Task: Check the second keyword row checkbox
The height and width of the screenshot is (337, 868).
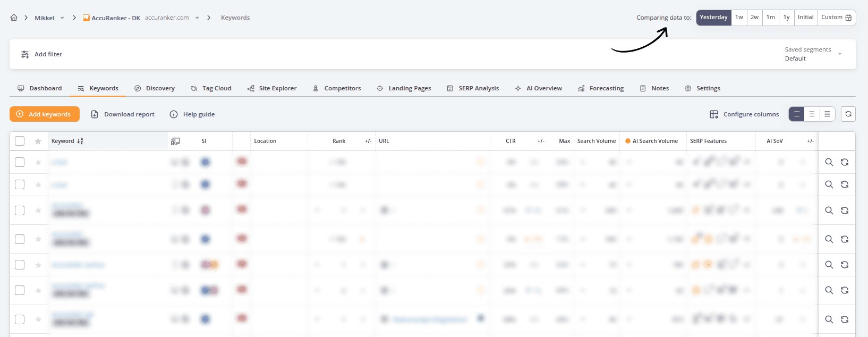Action: (20, 184)
